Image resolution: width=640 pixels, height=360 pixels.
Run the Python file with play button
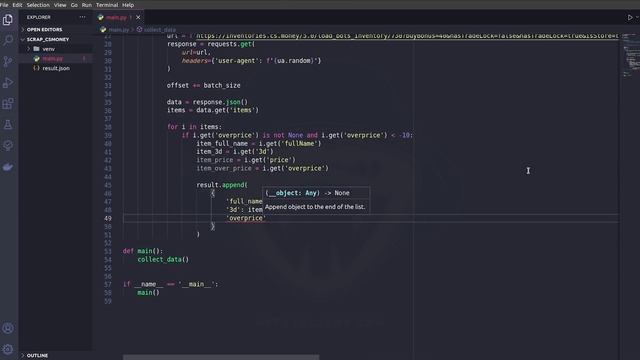630,18
